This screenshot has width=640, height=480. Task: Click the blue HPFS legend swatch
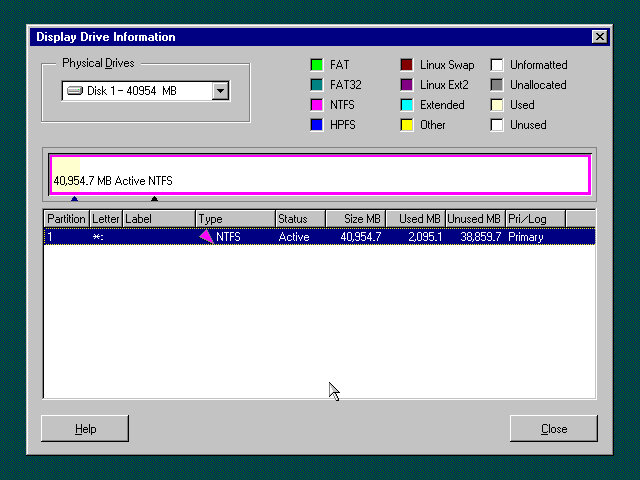point(317,125)
